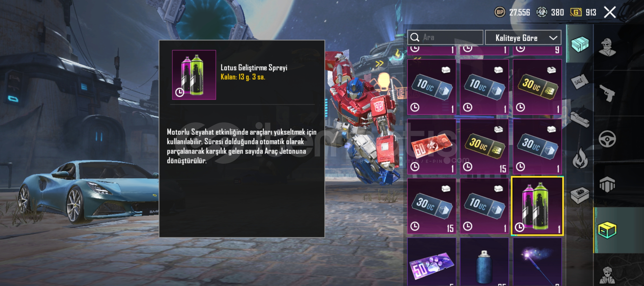Select the yellow box items tab
The height and width of the screenshot is (286, 644).
coord(607,230)
